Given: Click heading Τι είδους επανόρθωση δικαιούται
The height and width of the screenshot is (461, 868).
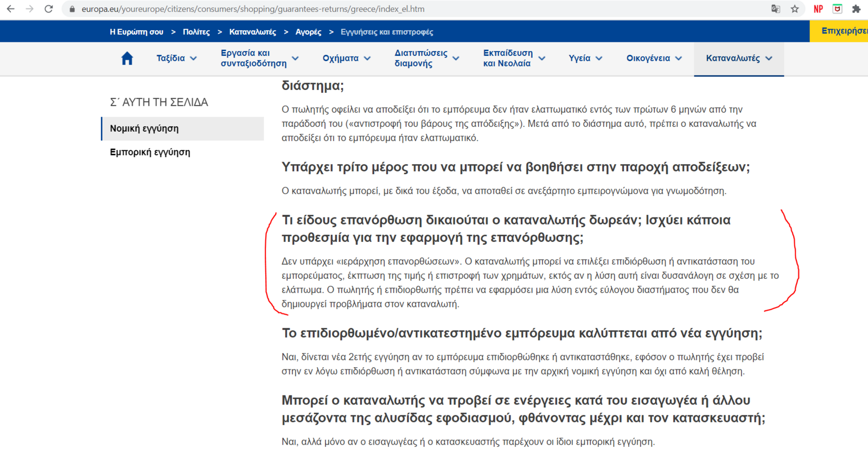Looking at the screenshot, I should [506, 229].
